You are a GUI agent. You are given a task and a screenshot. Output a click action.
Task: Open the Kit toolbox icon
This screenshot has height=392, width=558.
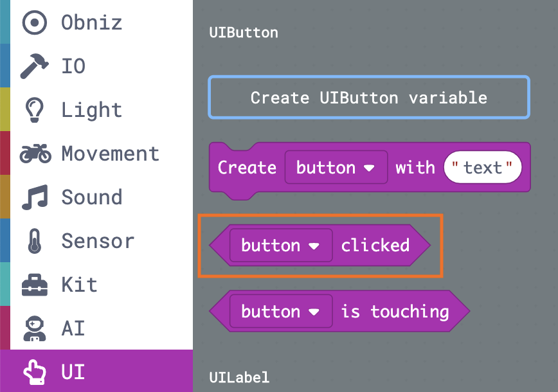pos(35,285)
